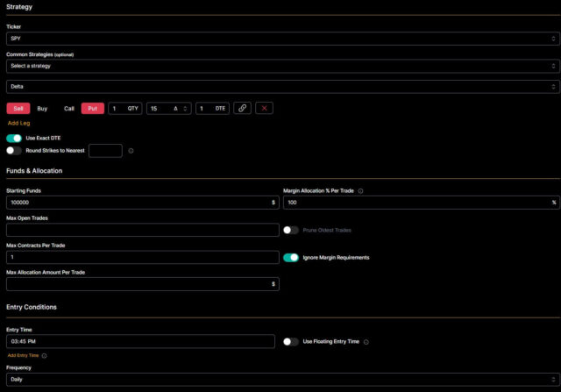Click the link icon on the option leg

coord(242,108)
